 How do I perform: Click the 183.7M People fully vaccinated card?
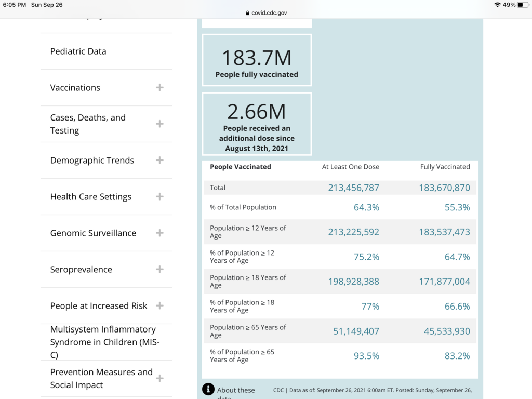[257, 60]
